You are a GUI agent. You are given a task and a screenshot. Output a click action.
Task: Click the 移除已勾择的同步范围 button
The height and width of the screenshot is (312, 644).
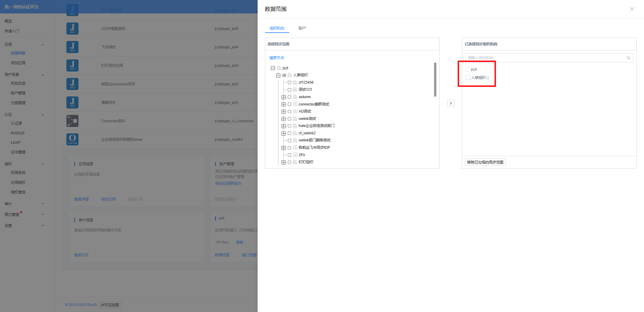[x=485, y=162]
